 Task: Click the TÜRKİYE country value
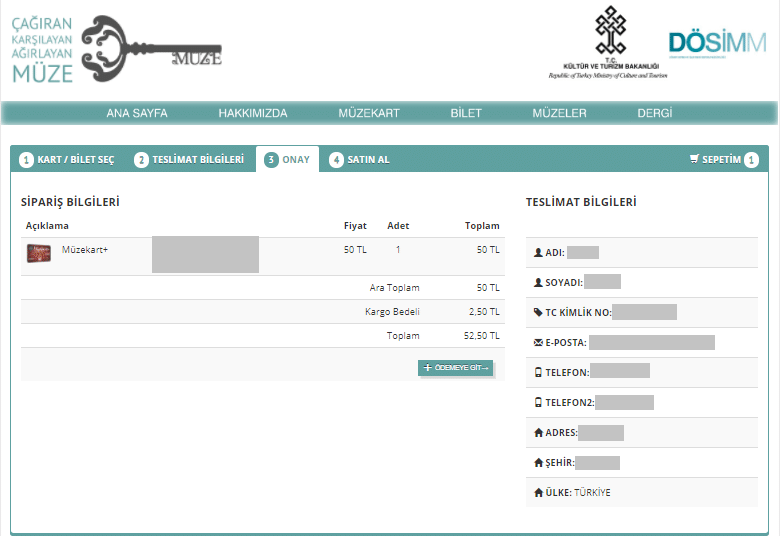(x=592, y=492)
